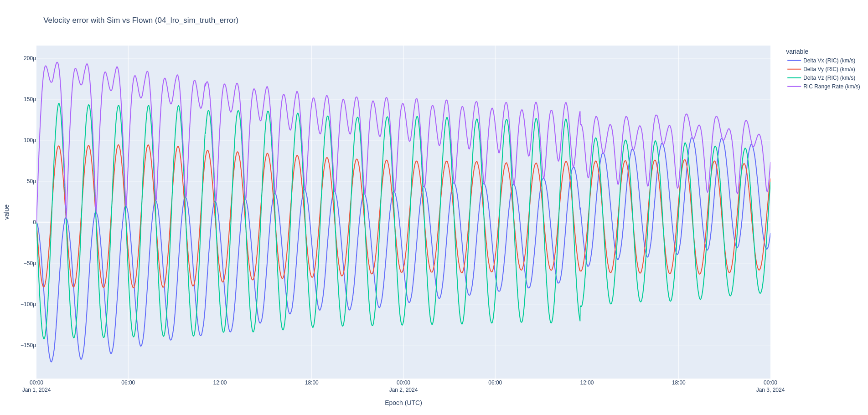
Task: Click the 0 y-axis tick label
Action: click(x=34, y=222)
